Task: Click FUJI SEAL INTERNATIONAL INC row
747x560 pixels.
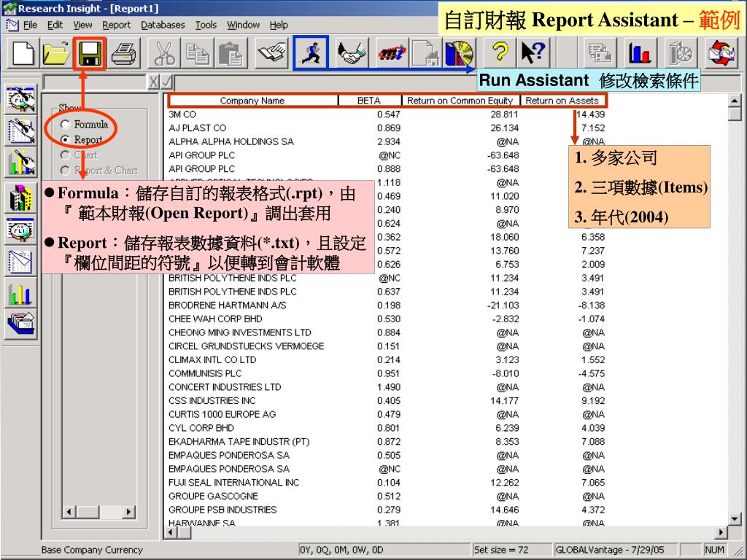Action: pyautogui.click(x=387, y=483)
